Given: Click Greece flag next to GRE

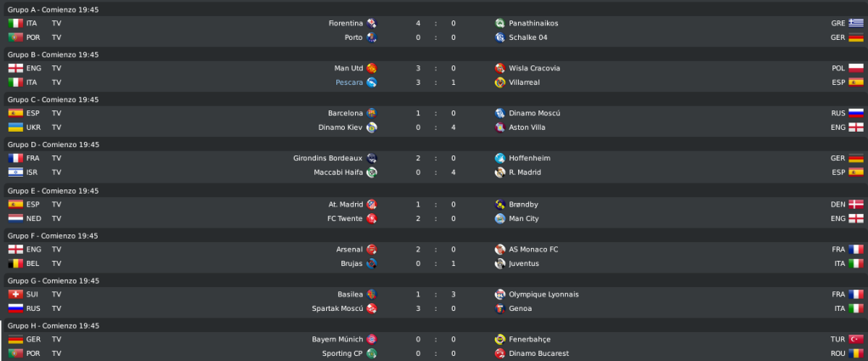Looking at the screenshot, I should [856, 23].
